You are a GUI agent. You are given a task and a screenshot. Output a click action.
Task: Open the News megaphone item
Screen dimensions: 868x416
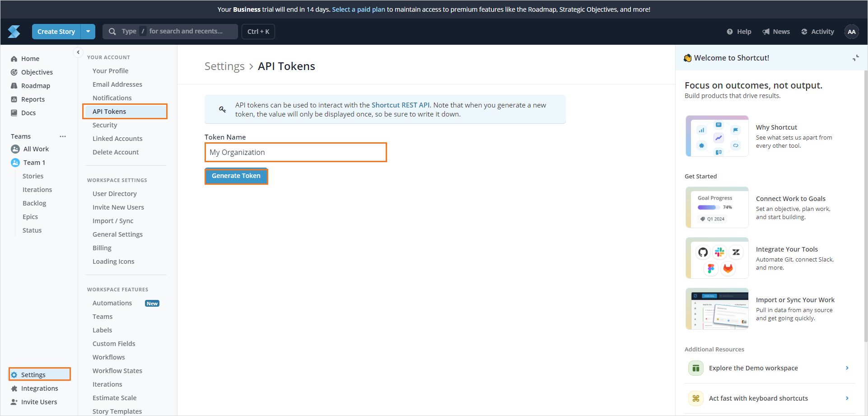[x=776, y=32]
